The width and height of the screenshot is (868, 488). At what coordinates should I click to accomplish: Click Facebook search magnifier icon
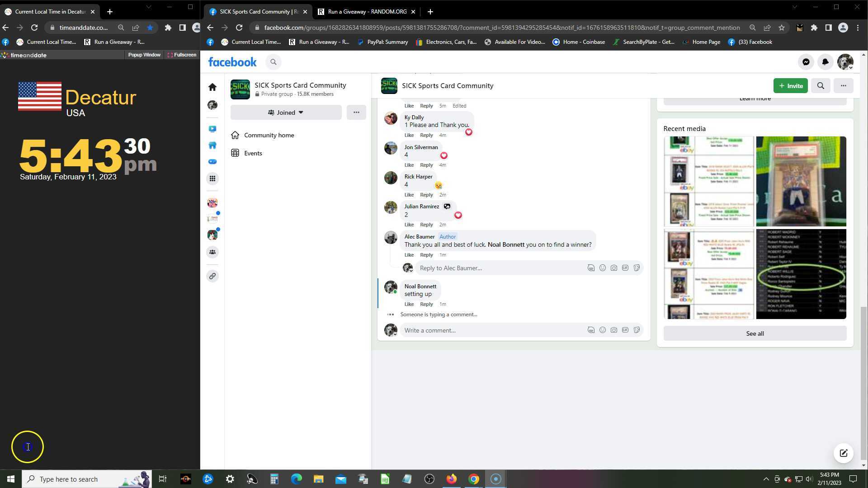tap(273, 62)
